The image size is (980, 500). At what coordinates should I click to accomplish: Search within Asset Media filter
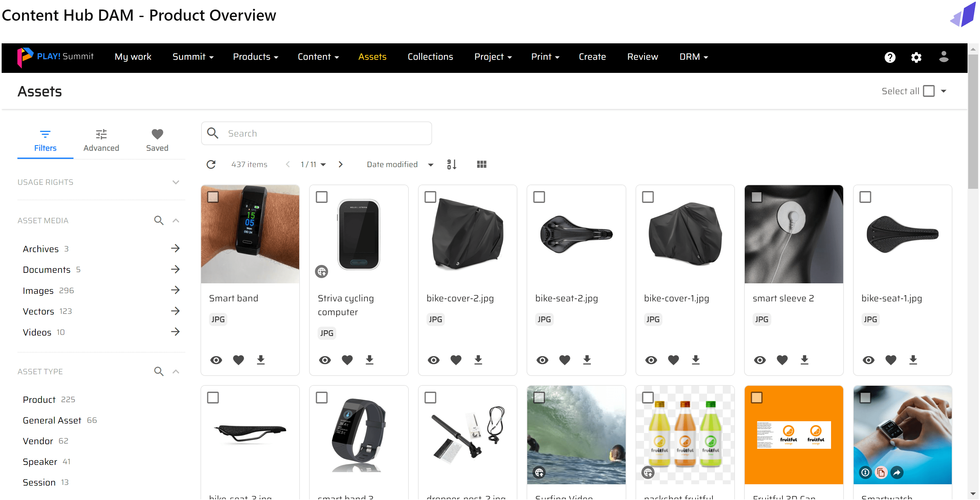tap(159, 221)
